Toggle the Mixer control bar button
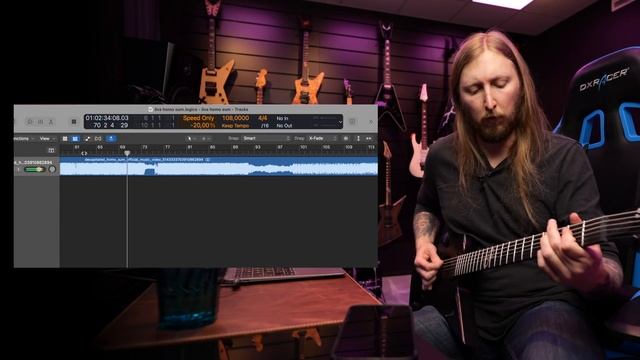640x360 pixels. pos(40,122)
